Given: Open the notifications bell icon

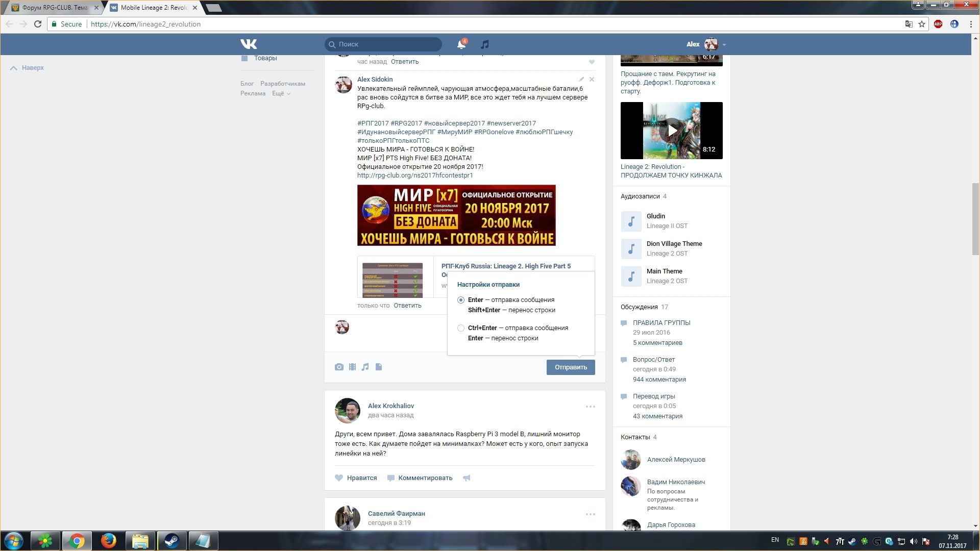Looking at the screenshot, I should [461, 44].
